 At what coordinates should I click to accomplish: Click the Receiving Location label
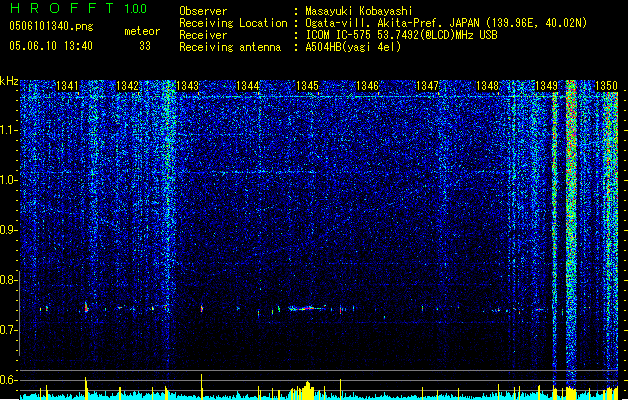coord(233,23)
